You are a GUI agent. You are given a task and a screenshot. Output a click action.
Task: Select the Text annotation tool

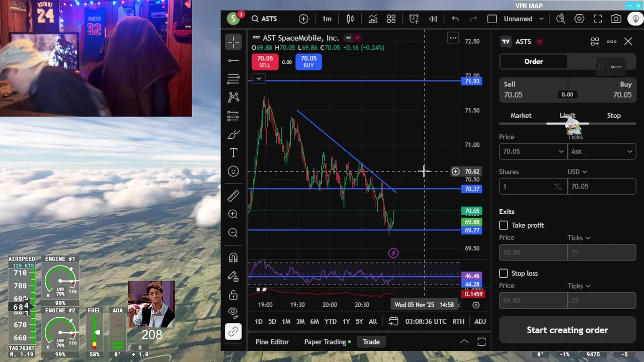coord(233,153)
